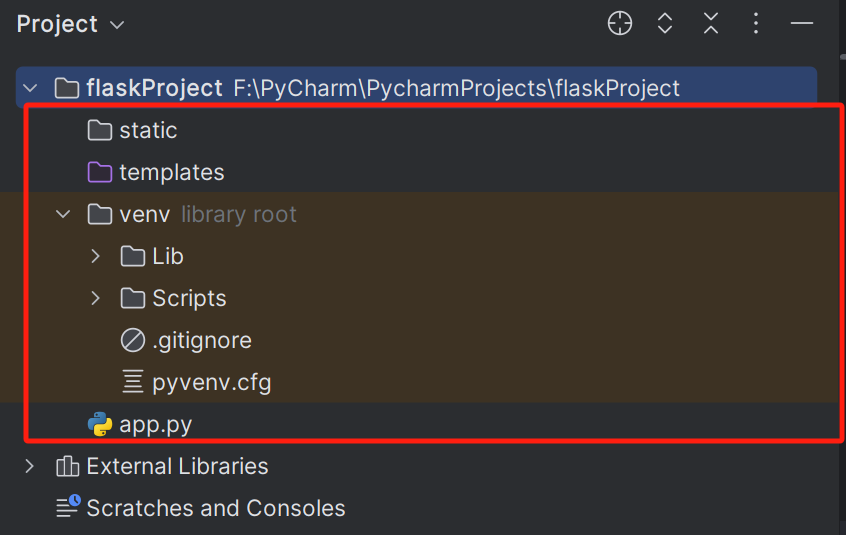Collapse the flaskProject root node
The image size is (846, 535).
31,88
